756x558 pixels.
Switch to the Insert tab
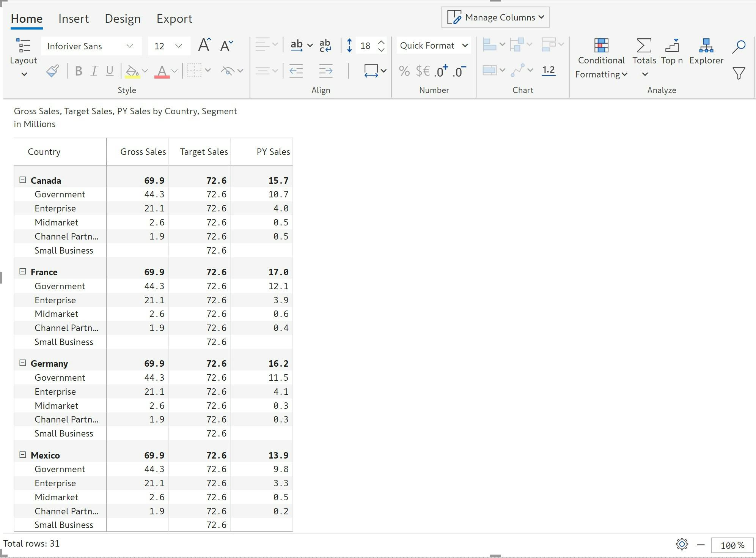[74, 19]
